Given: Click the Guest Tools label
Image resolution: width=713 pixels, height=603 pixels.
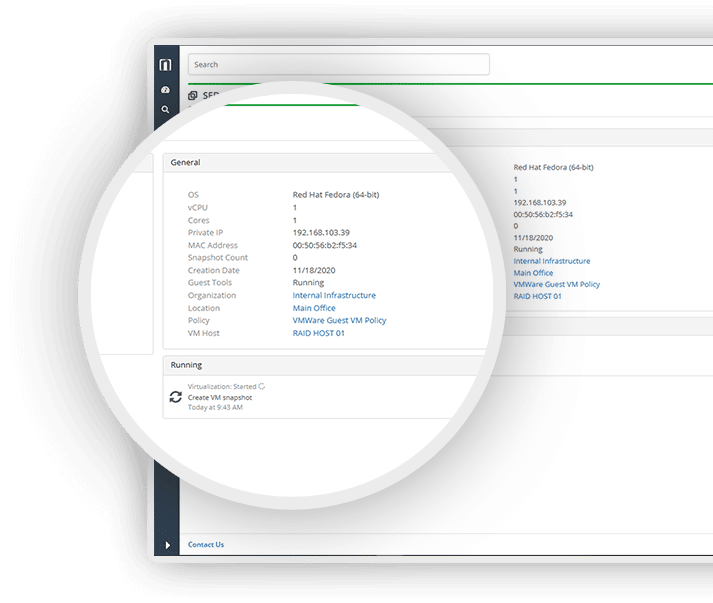Looking at the screenshot, I should [210, 283].
